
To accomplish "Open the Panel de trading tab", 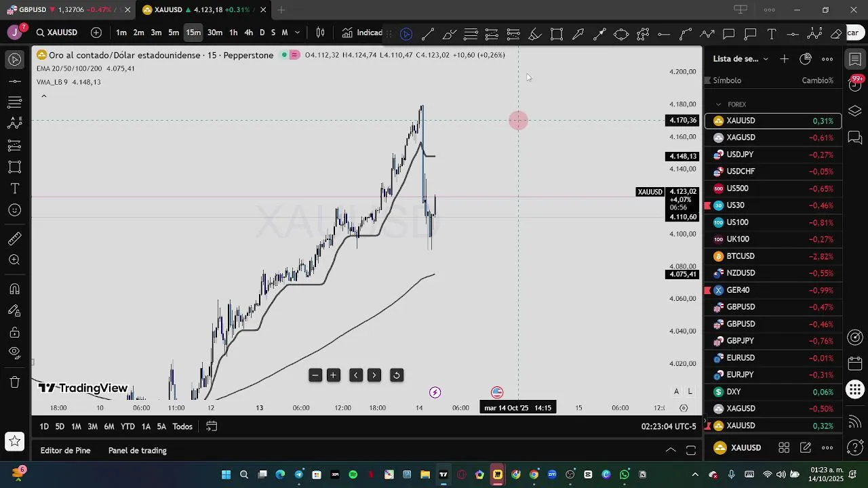I will tap(138, 451).
